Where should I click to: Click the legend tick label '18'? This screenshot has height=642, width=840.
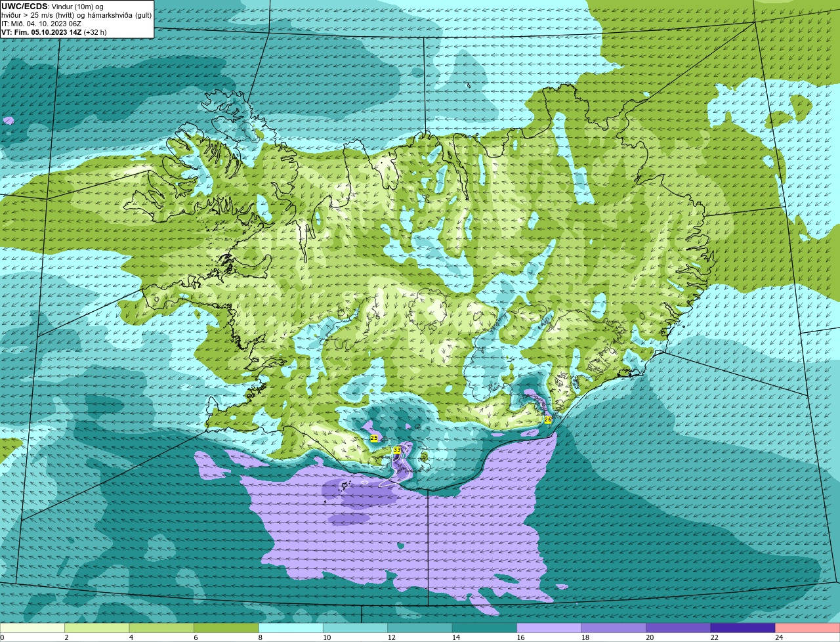pyautogui.click(x=585, y=637)
